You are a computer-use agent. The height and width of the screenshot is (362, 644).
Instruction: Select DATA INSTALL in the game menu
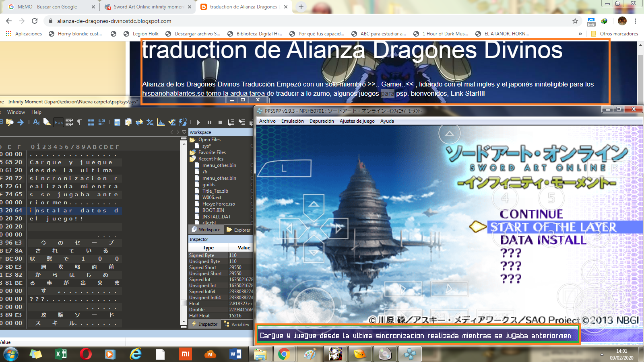point(543,240)
